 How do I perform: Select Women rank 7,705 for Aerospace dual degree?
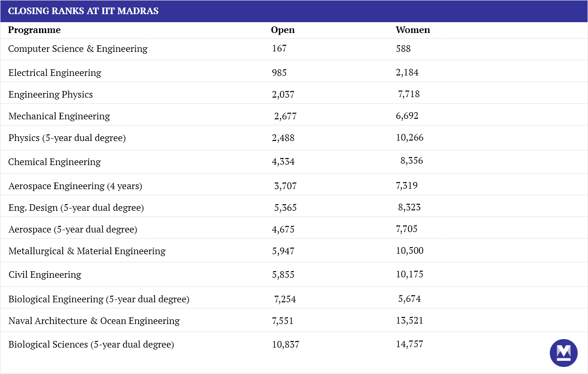point(407,229)
